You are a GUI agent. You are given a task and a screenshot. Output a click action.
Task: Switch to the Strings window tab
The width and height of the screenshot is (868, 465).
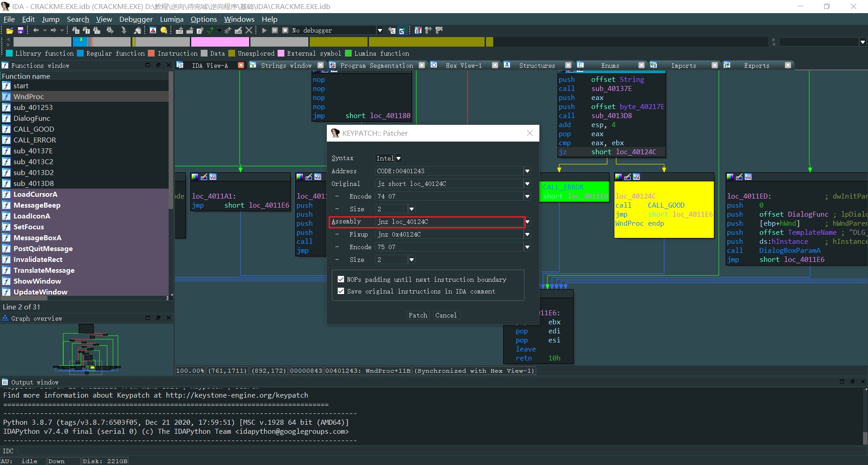[x=286, y=66]
